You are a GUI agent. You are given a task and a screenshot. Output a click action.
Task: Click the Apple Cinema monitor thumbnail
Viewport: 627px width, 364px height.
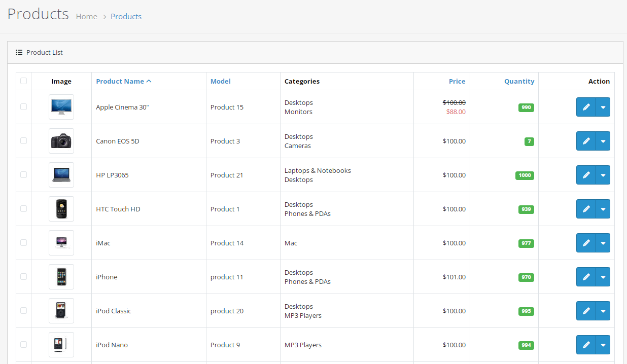pyautogui.click(x=61, y=107)
